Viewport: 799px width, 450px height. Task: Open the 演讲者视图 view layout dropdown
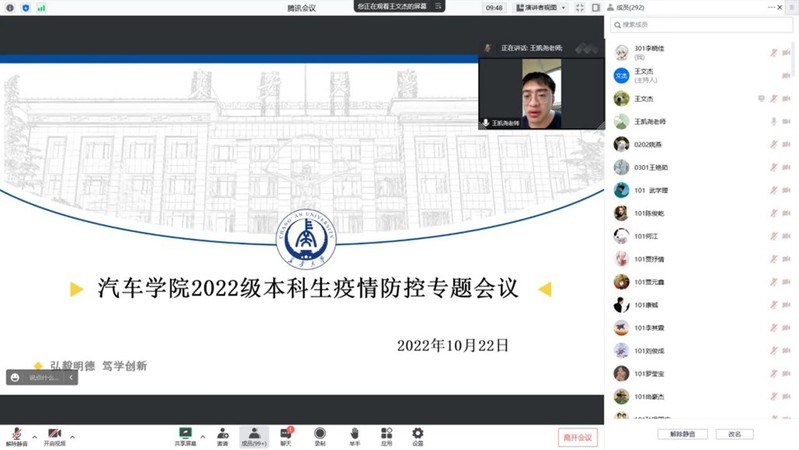coord(541,8)
